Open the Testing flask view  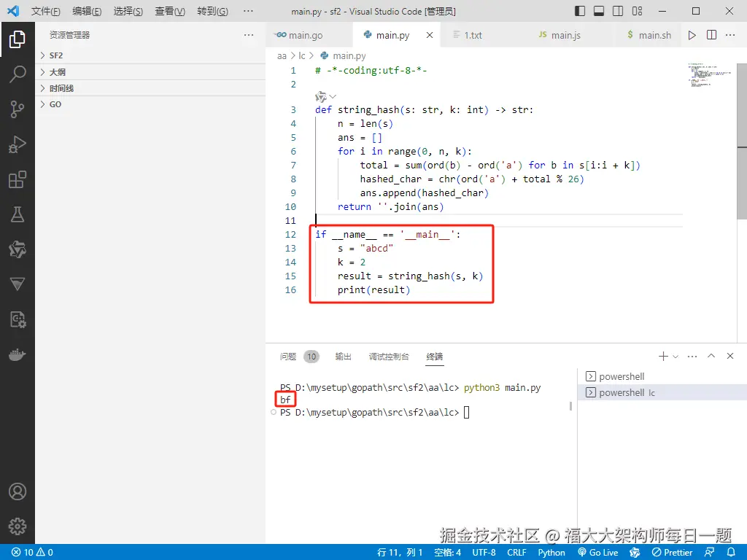tap(18, 214)
